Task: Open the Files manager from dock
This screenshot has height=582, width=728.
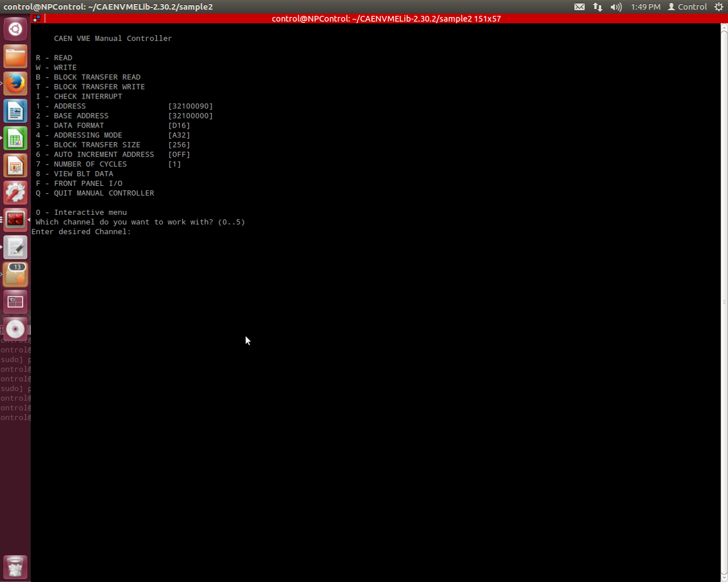Action: [15, 56]
